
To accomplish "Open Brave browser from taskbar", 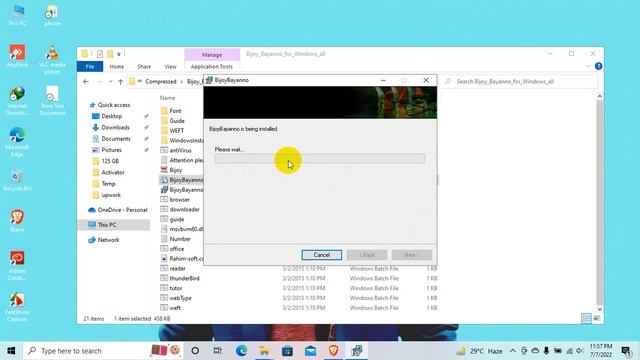I will [333, 351].
